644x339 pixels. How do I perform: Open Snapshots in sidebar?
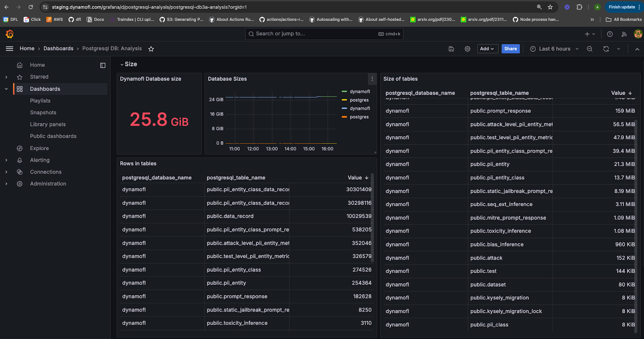43,113
